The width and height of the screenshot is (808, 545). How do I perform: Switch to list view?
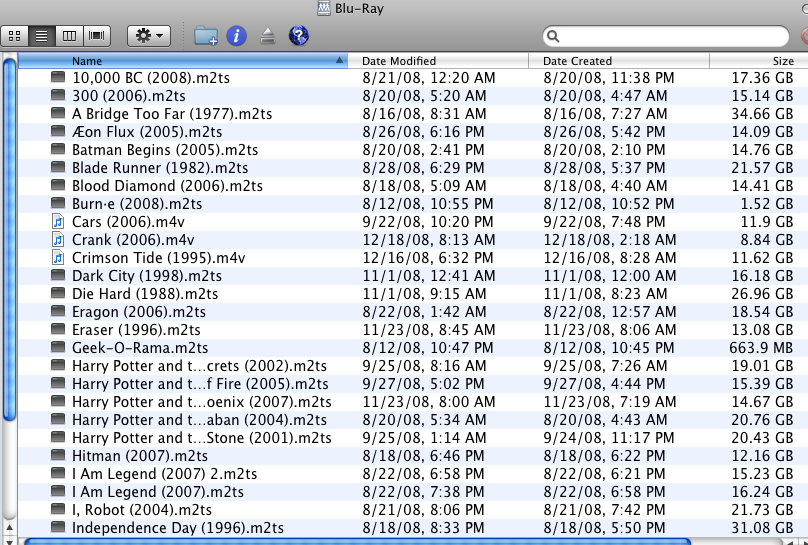click(x=42, y=36)
